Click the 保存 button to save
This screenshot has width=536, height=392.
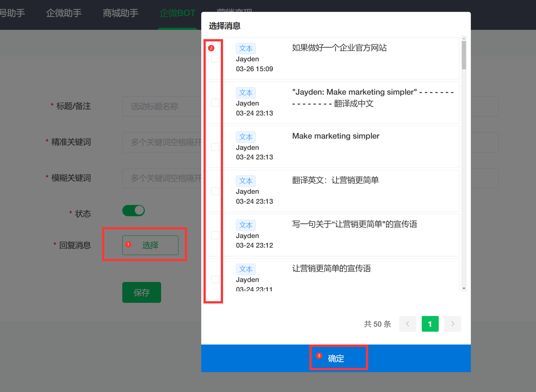[141, 292]
